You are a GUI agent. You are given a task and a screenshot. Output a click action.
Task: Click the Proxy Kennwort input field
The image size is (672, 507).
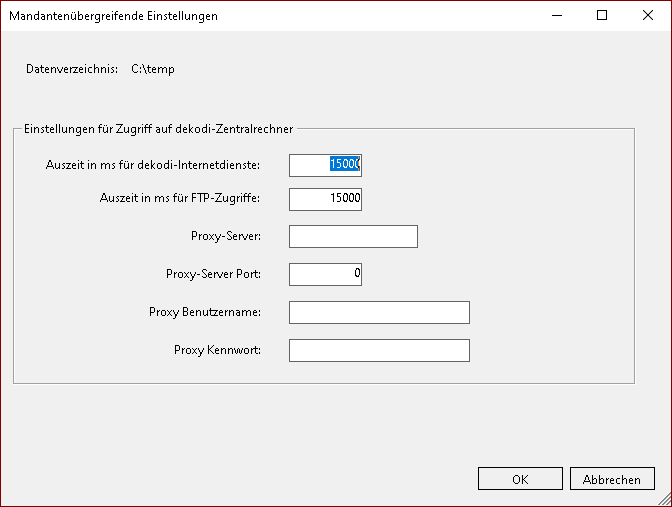379,350
